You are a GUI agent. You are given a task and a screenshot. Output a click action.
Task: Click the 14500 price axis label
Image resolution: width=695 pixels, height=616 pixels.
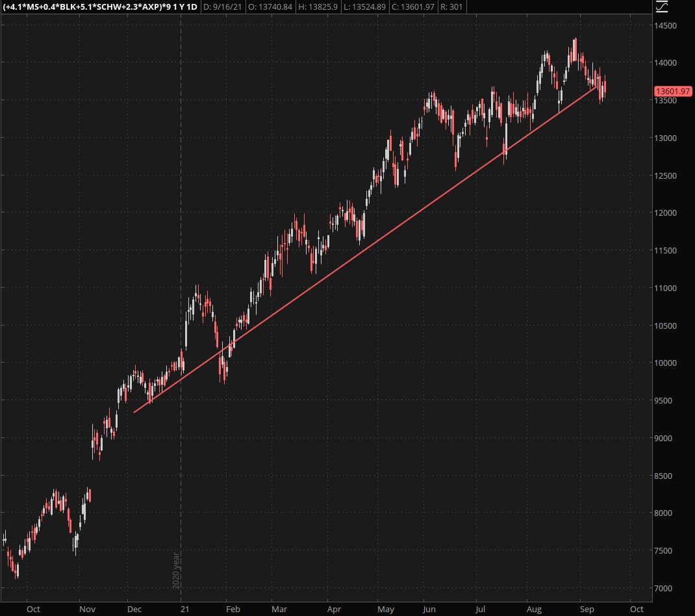666,26
